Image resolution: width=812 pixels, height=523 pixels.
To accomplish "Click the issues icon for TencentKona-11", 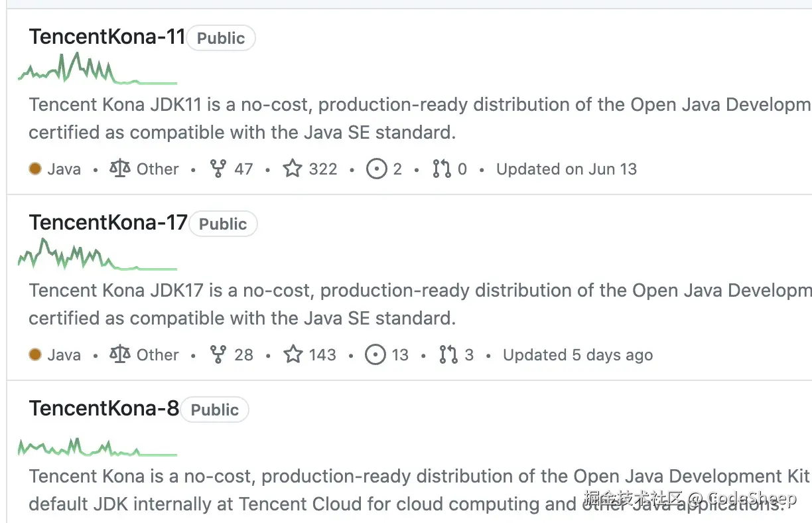I will point(376,169).
